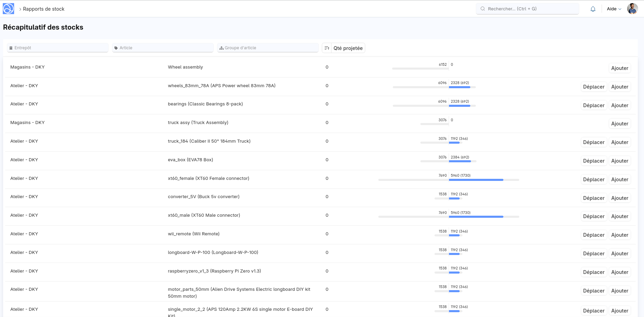Click Ajouter for Wheel assembly
Viewport: 644px width, 317px height.
coord(620,68)
